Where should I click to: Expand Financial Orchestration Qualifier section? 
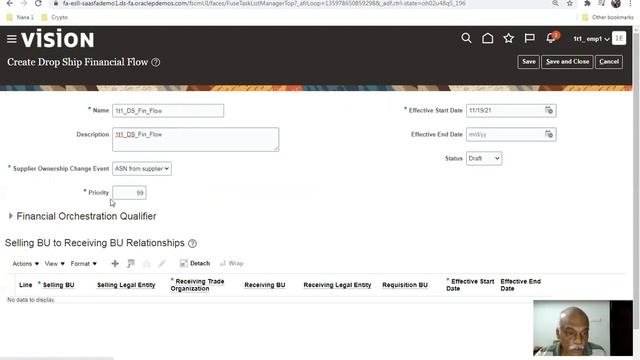point(11,216)
